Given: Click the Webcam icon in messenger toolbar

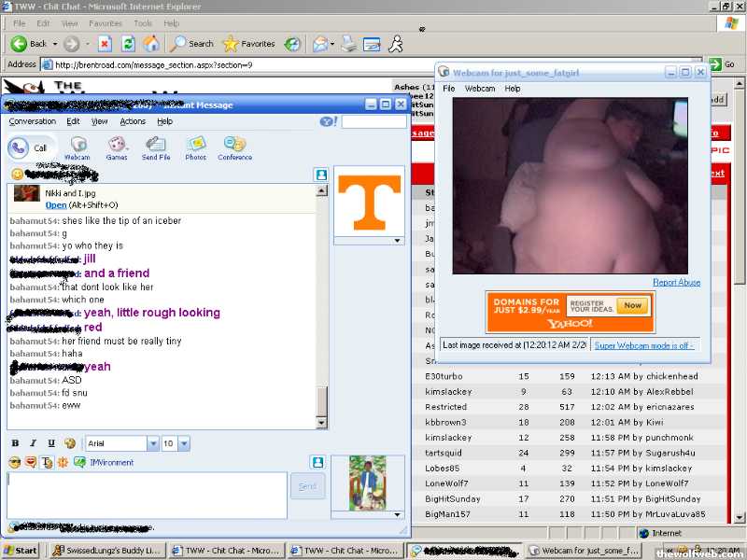Looking at the screenshot, I should point(78,147).
